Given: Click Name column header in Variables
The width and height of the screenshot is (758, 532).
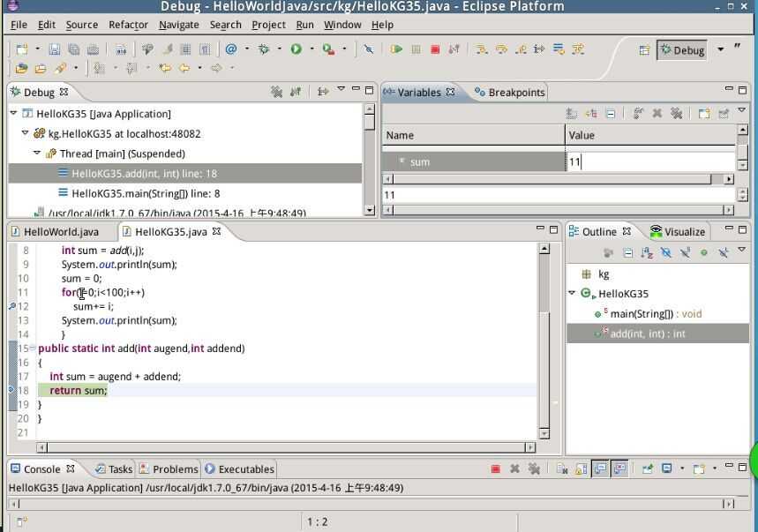Looking at the screenshot, I should click(473, 135).
